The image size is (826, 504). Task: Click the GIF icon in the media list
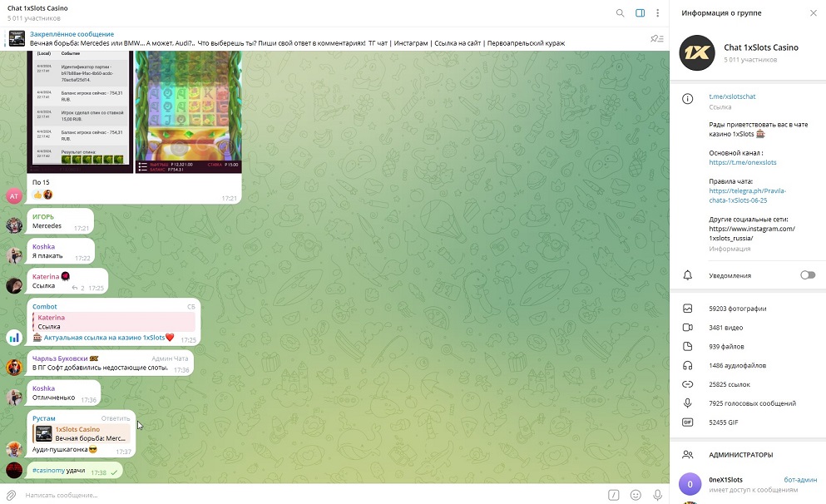point(687,422)
